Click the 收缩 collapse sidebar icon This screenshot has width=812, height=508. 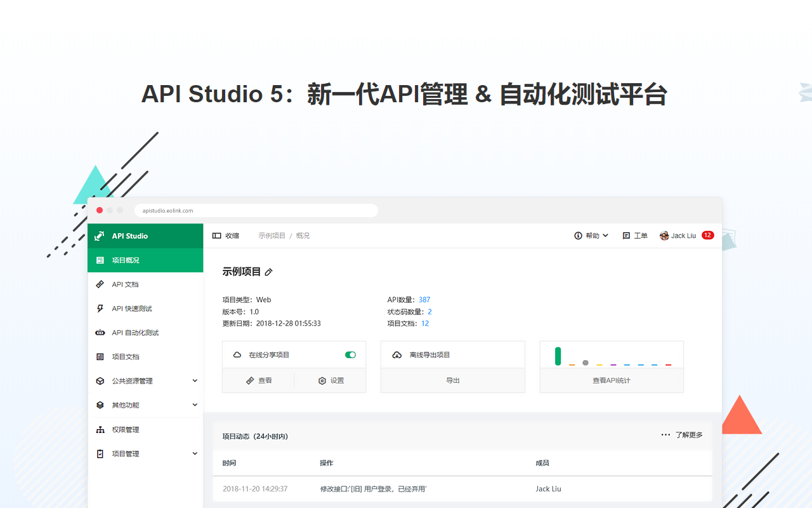(x=215, y=235)
